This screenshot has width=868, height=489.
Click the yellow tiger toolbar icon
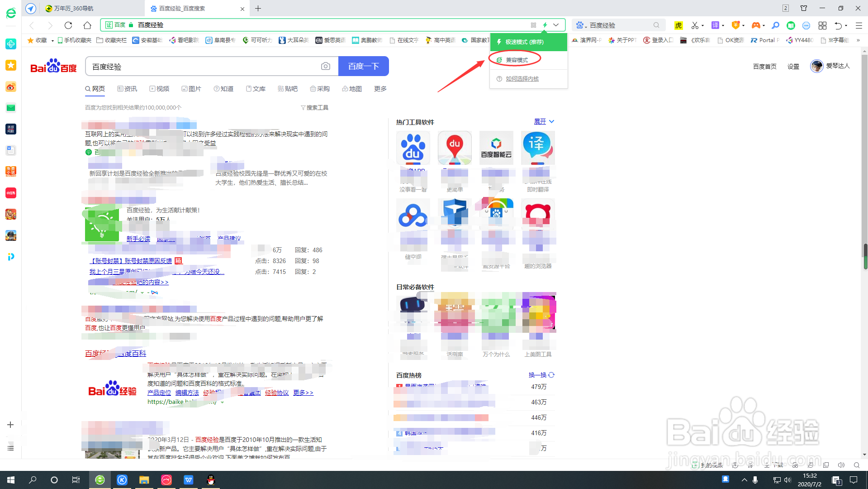(x=678, y=25)
